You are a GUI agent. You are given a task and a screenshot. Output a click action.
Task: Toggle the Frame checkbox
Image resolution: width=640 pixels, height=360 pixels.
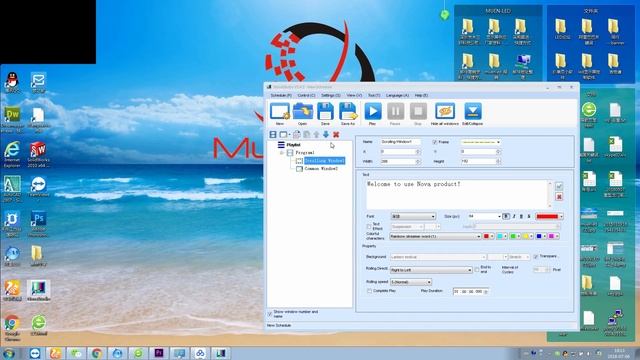435,142
